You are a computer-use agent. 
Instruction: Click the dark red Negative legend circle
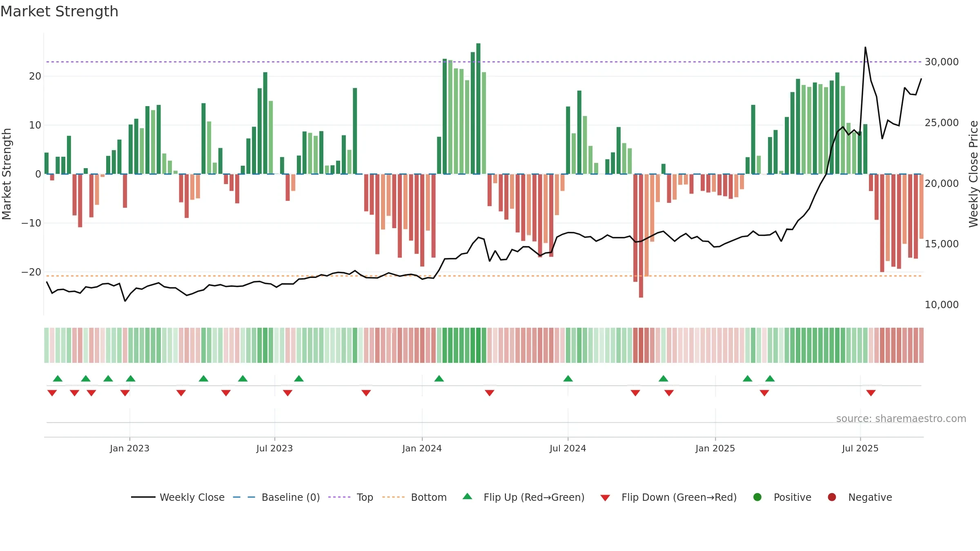832,497
